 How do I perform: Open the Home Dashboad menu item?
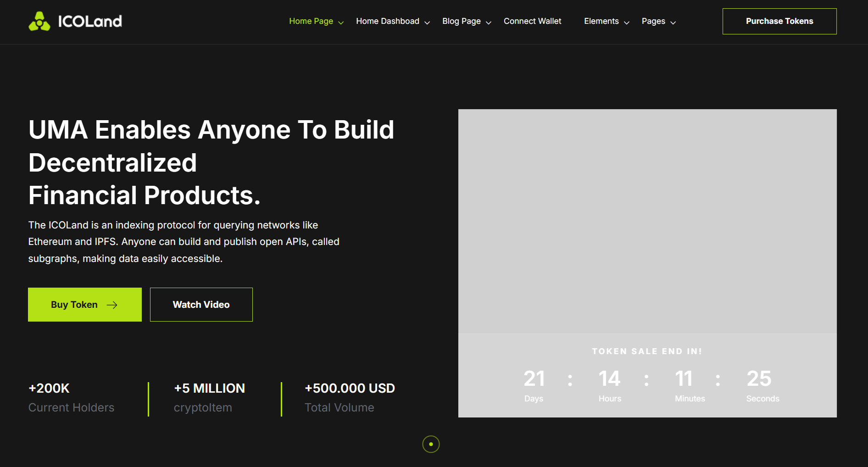(x=387, y=21)
